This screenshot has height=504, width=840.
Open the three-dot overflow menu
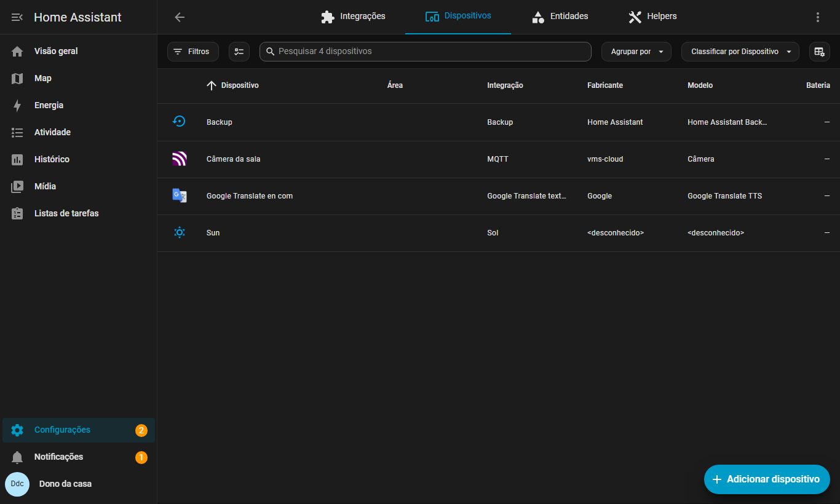(818, 17)
